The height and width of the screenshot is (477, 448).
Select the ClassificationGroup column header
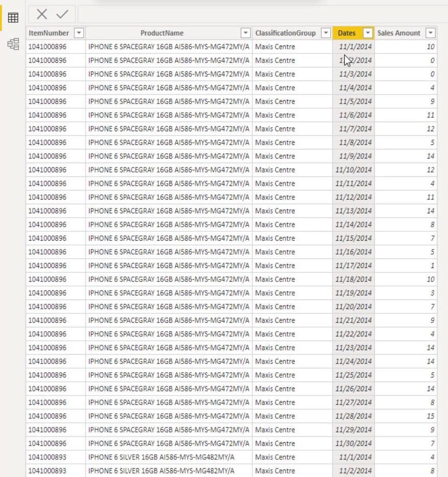(286, 33)
